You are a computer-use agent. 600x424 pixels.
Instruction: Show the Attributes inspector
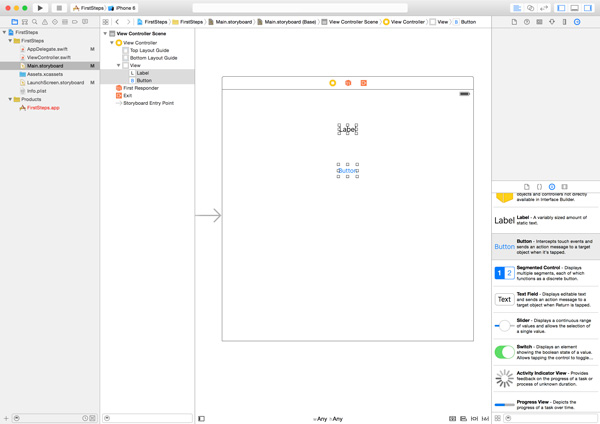tap(552, 22)
